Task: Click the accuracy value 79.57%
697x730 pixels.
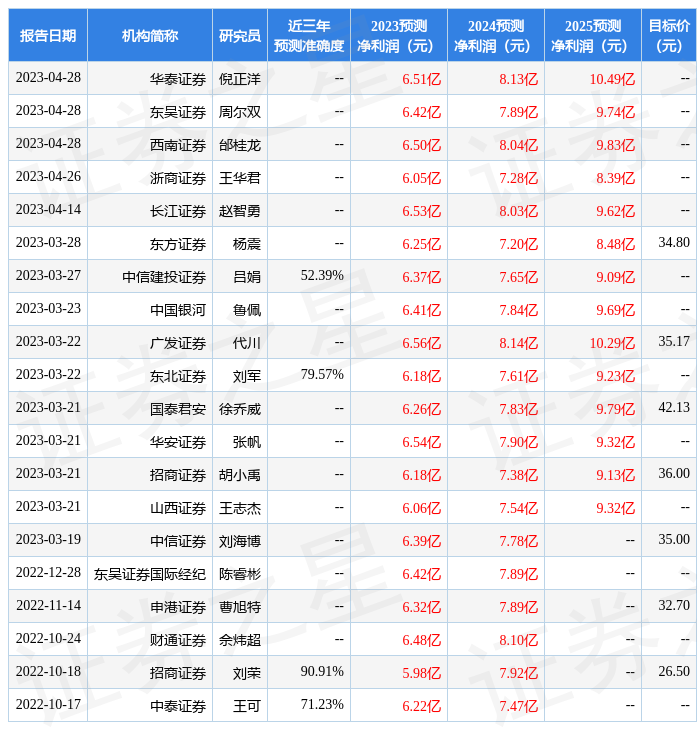Action: click(322, 375)
